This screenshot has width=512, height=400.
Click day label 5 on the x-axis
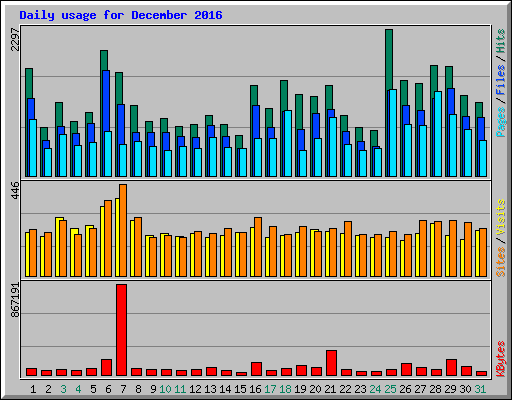[x=93, y=389]
